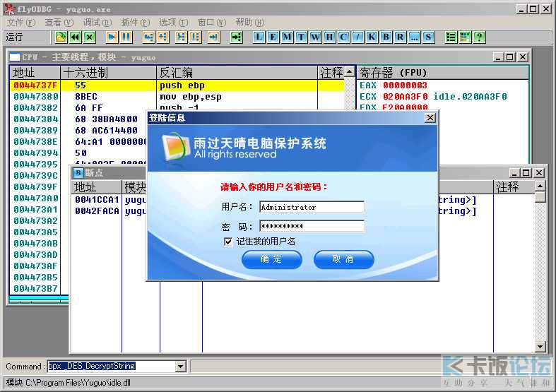The height and width of the screenshot is (392, 556).
Task: Open the 文件(F) menu
Action: [x=21, y=23]
